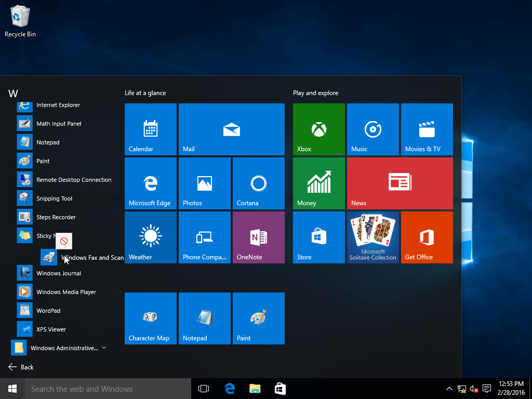Launch the OneNote tile
Screen dimensions: 532x399
pyautogui.click(x=259, y=237)
